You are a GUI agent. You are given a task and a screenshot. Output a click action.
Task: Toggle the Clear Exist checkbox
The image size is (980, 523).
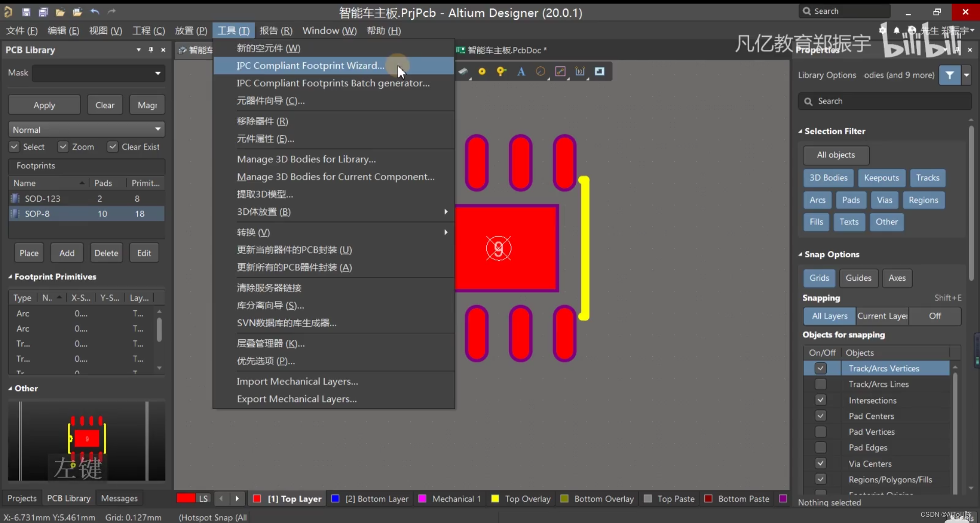click(x=112, y=146)
